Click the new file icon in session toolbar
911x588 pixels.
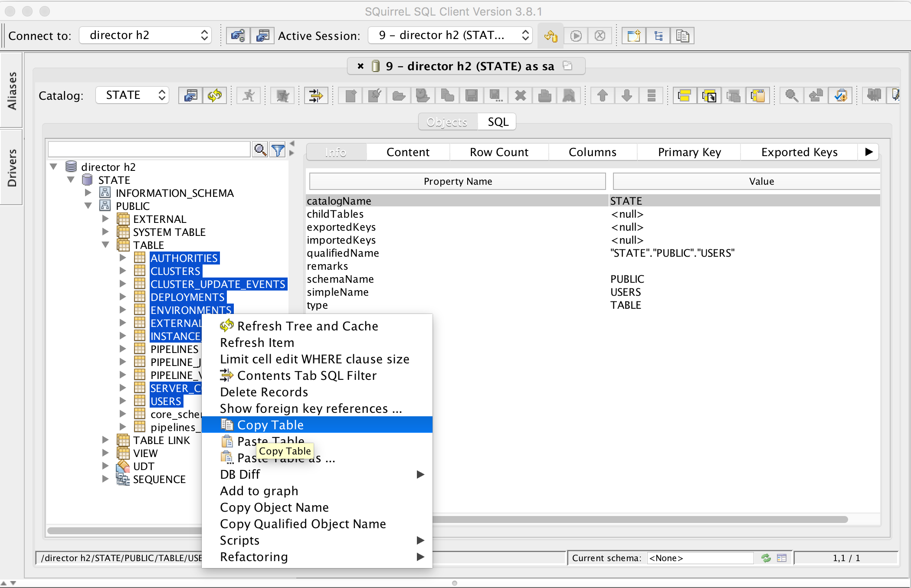pos(351,95)
